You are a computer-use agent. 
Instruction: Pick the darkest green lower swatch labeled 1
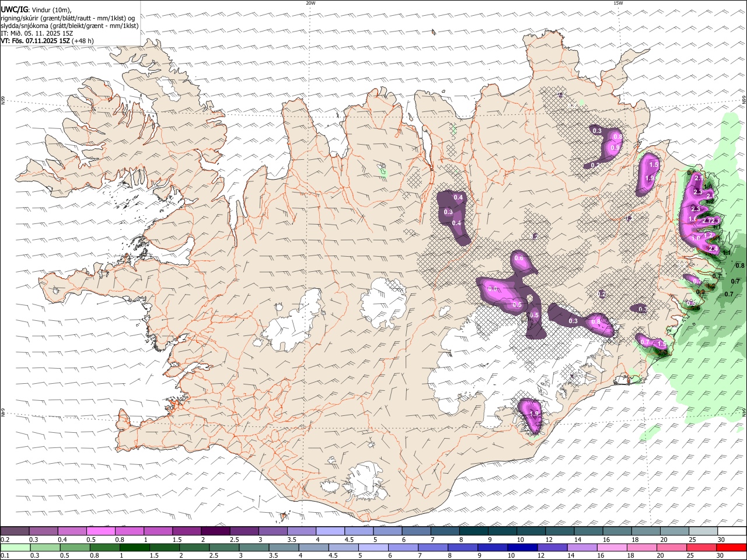point(135,548)
